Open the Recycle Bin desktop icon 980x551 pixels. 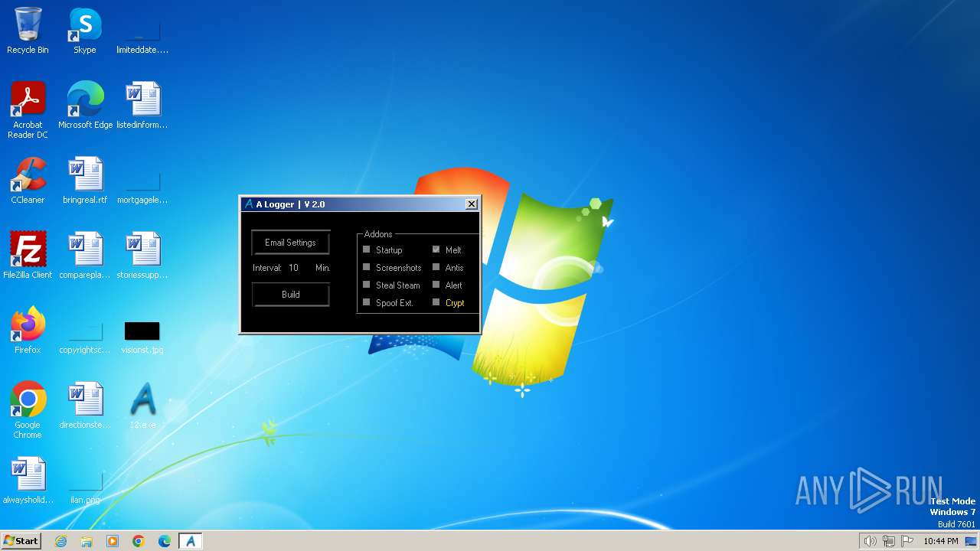(28, 31)
